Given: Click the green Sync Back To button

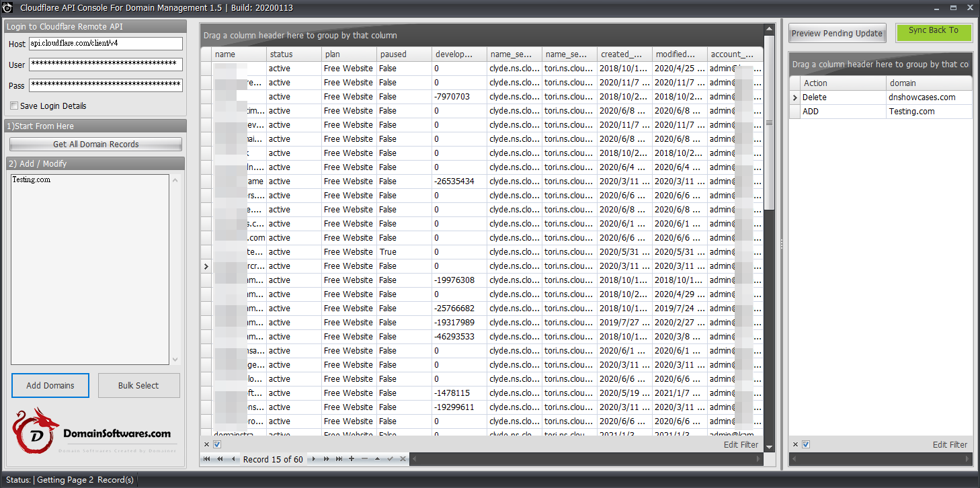Looking at the screenshot, I should click(934, 34).
